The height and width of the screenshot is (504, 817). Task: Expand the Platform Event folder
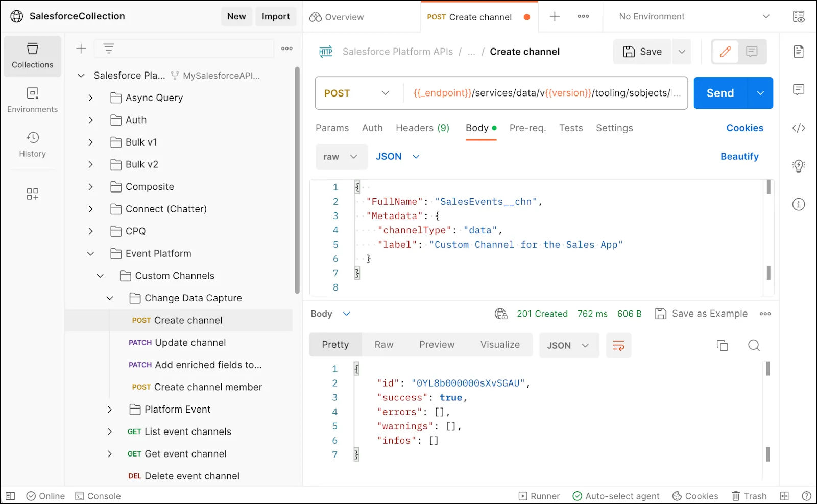110,409
